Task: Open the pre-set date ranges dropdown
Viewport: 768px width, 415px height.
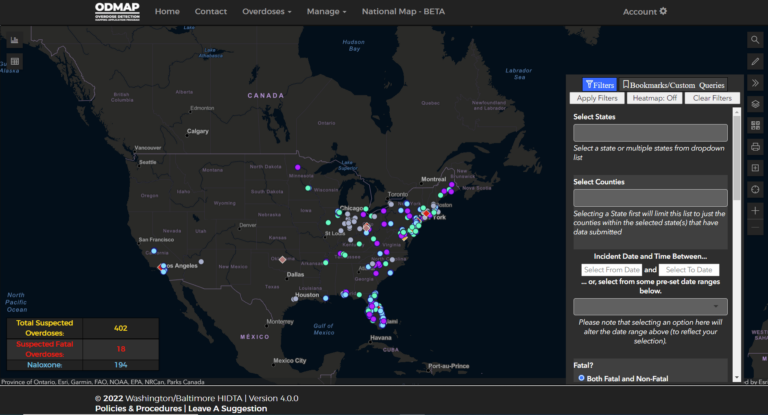Action: [650, 307]
